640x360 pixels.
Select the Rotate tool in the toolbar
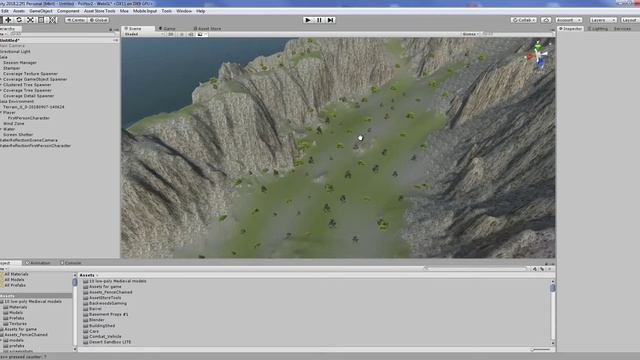pos(19,20)
